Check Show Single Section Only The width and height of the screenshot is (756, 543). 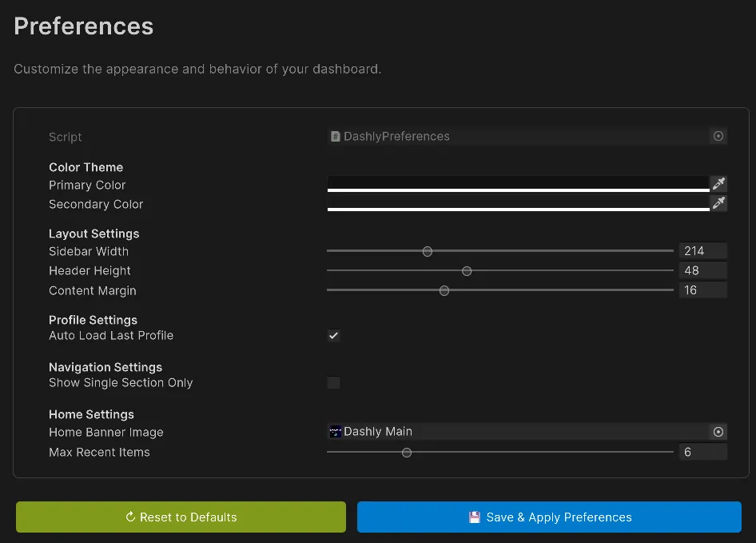coord(333,382)
